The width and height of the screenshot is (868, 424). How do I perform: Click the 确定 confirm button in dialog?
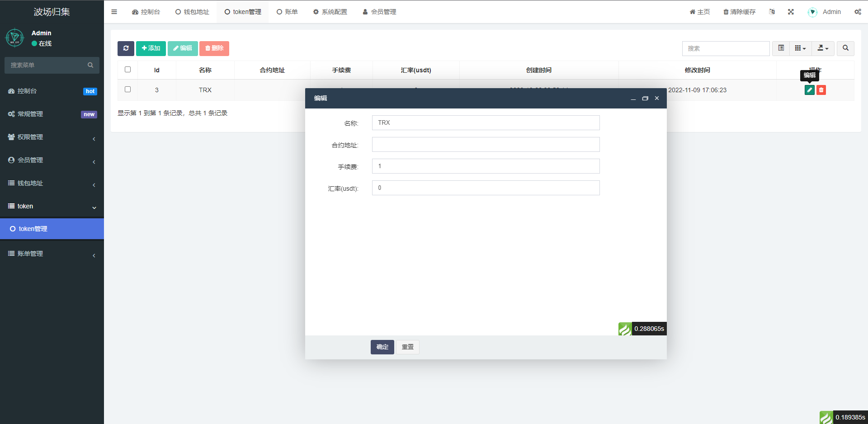click(x=382, y=347)
